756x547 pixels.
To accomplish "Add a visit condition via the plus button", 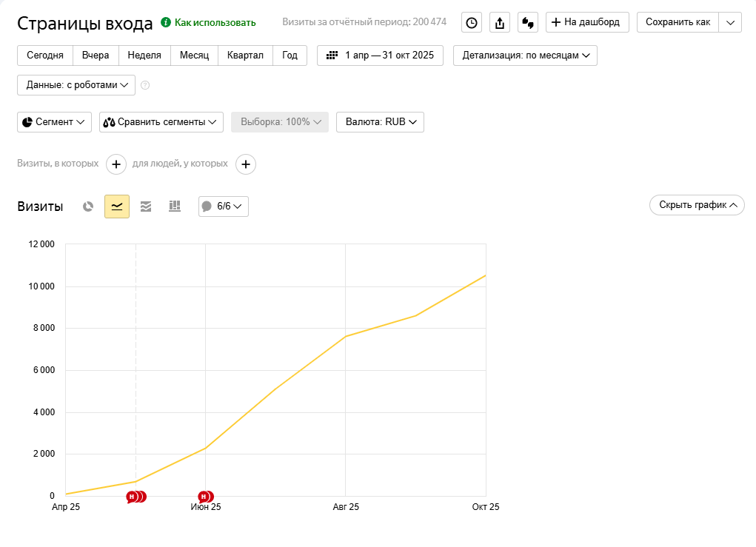I will click(x=116, y=164).
